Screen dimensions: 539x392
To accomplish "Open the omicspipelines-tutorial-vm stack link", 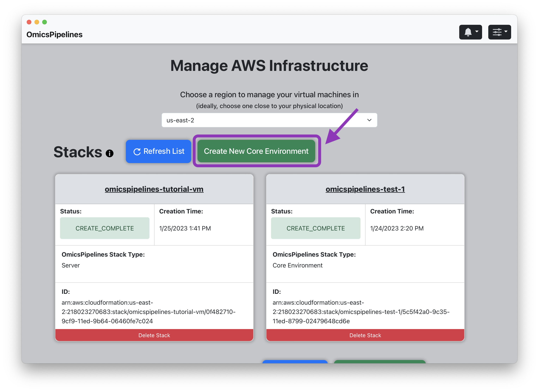I will coord(154,189).
